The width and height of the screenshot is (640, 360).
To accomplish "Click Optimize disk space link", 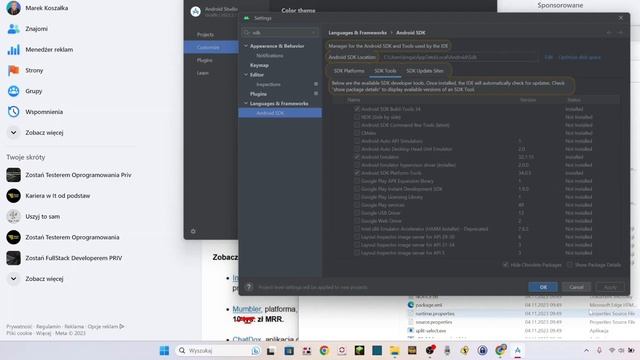I will [x=579, y=57].
